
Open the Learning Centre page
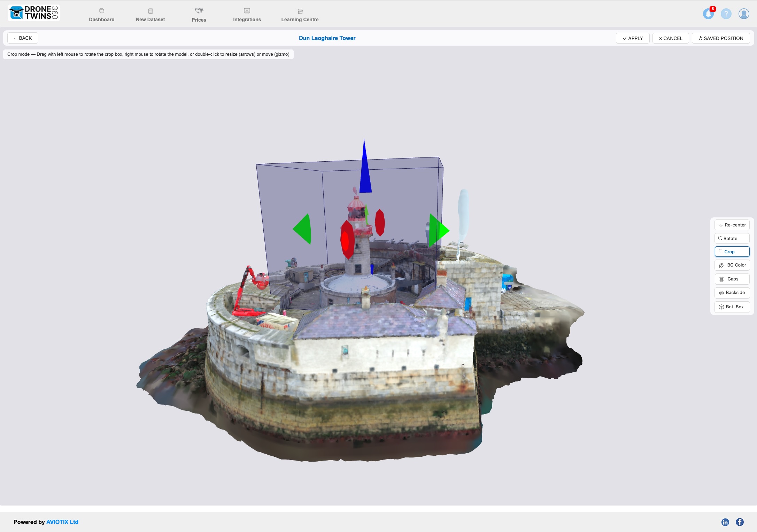(x=300, y=15)
